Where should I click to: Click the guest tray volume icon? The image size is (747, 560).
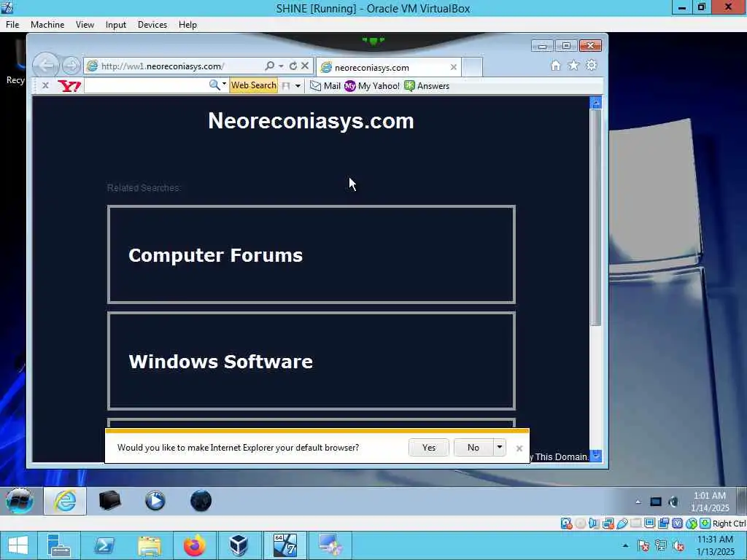pyautogui.click(x=673, y=502)
